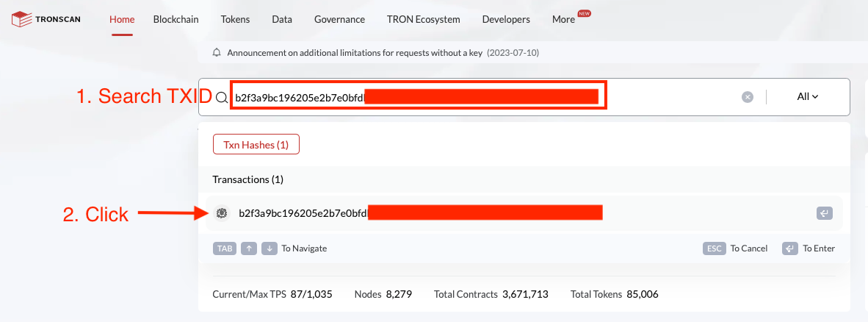Open the Governance menu
The width and height of the screenshot is (868, 322).
pyautogui.click(x=339, y=19)
